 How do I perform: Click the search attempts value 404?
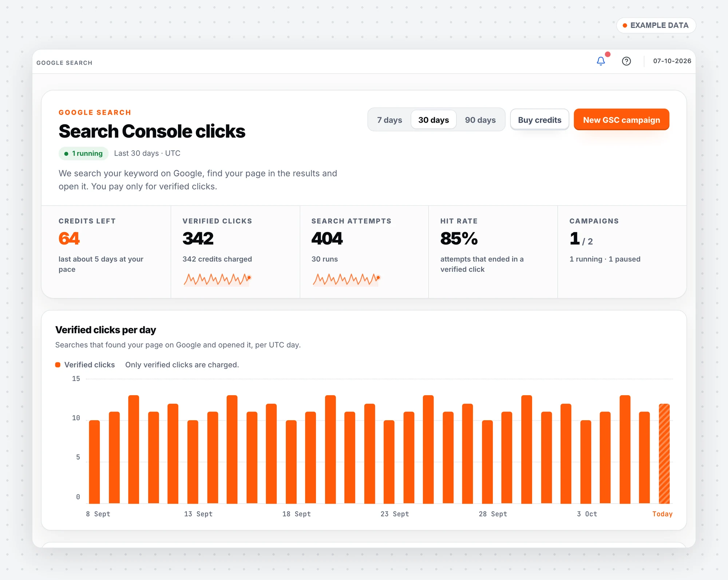click(x=327, y=239)
